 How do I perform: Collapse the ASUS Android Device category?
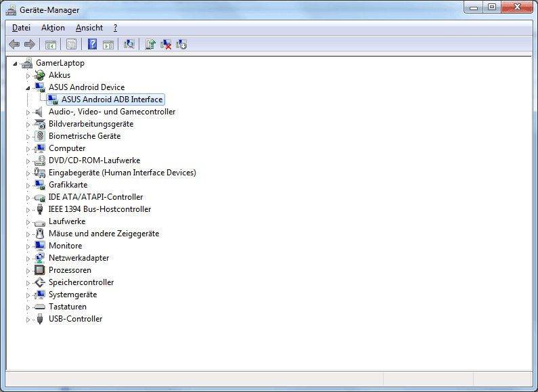click(28, 88)
